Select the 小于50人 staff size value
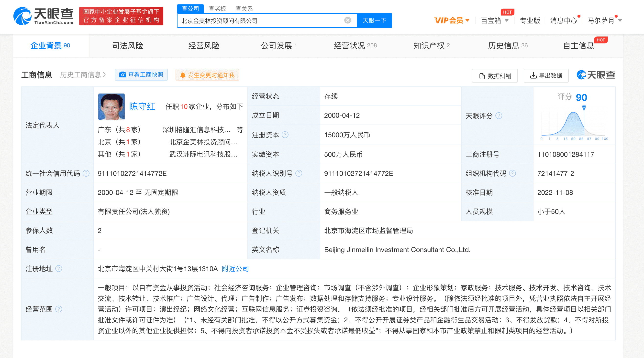 tap(551, 211)
